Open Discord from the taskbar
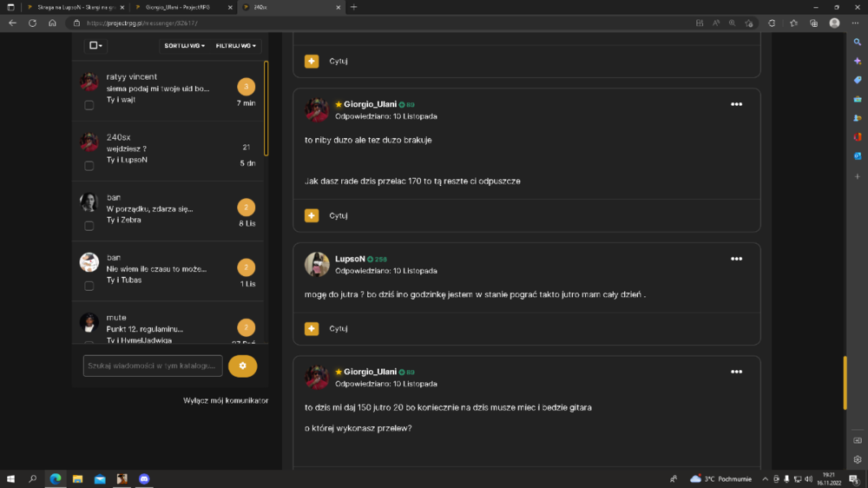 pos(144,478)
